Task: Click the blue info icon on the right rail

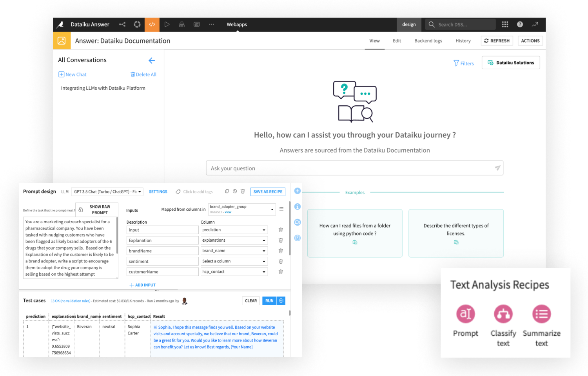Action: coord(297,206)
